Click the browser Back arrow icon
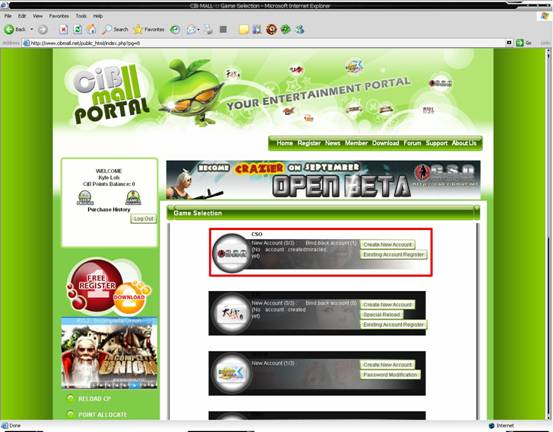 point(9,29)
